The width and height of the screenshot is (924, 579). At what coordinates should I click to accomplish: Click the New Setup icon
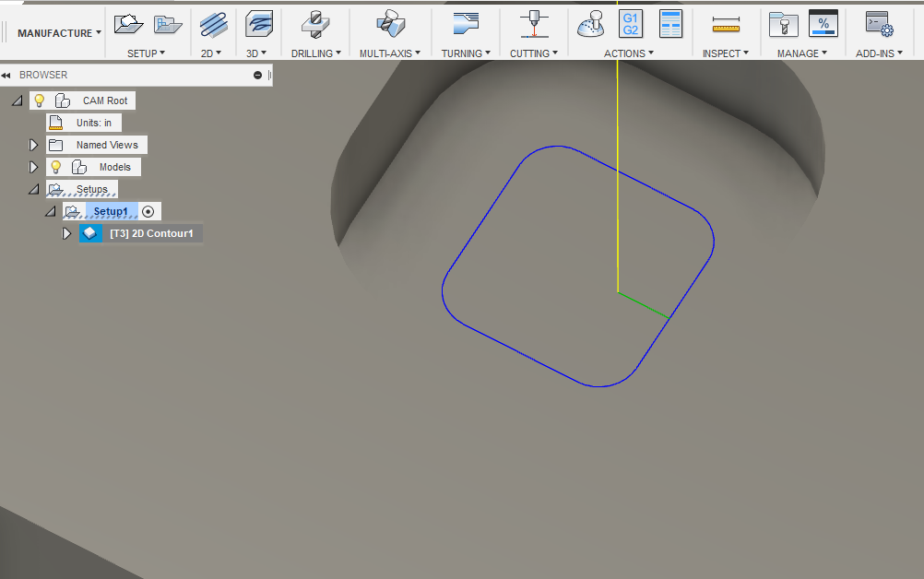(x=128, y=23)
